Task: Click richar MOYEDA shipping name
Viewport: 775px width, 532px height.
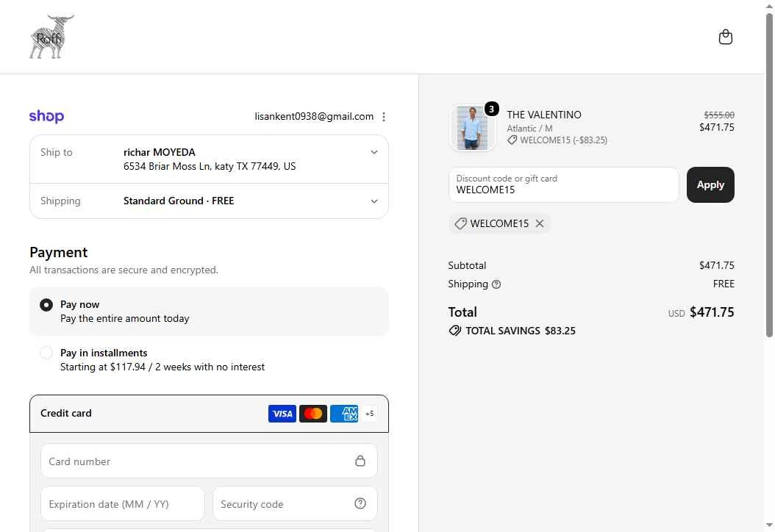Action: coord(159,152)
